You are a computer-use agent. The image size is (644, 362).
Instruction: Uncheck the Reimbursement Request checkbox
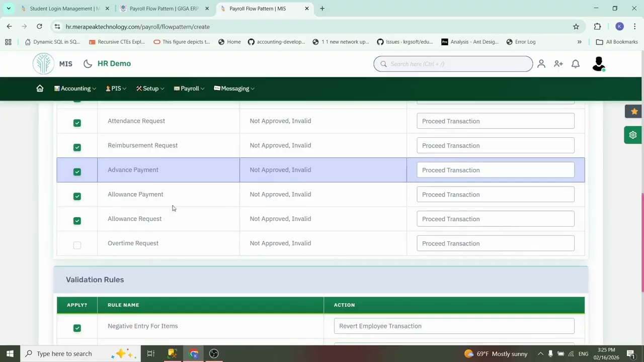(x=77, y=147)
